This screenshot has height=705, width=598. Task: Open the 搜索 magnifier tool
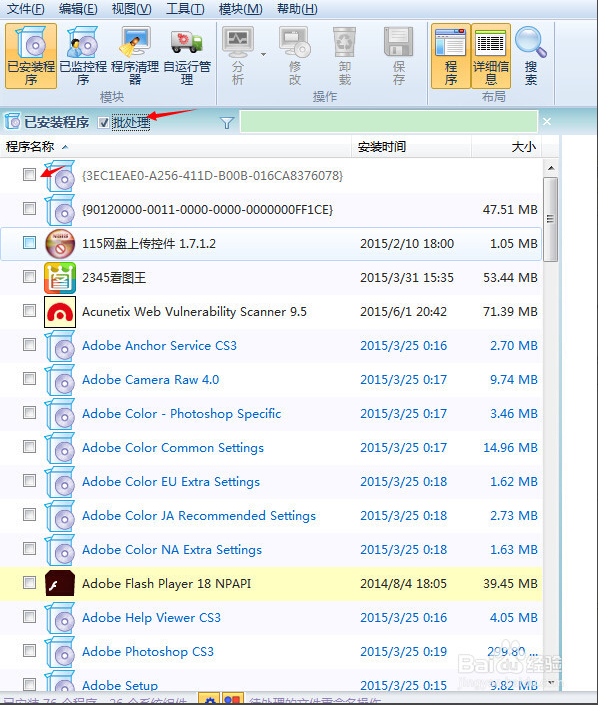[531, 56]
